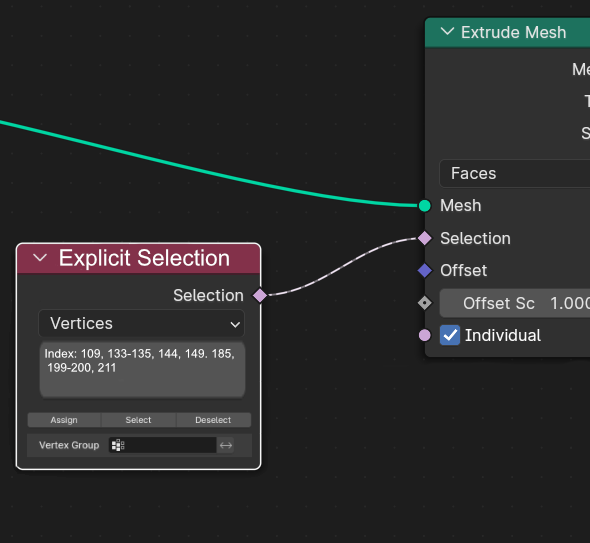Click the Index list text box
The width and height of the screenshot is (590, 543).
point(143,369)
